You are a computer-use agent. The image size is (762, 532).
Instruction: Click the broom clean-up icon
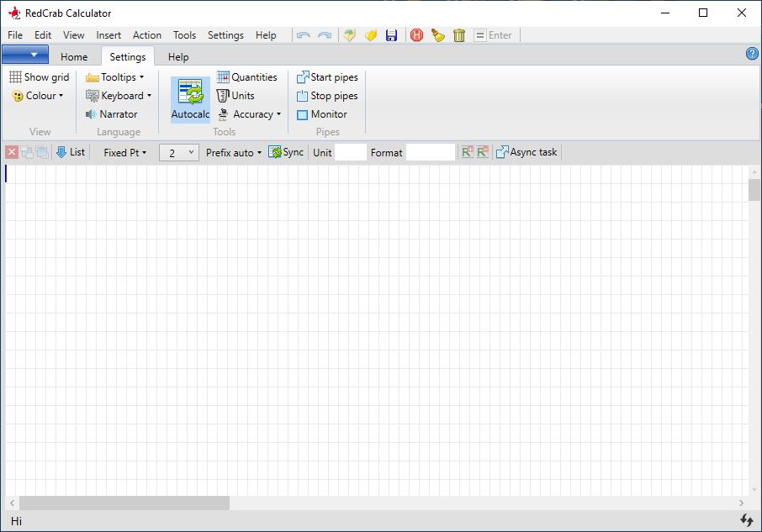tap(438, 35)
